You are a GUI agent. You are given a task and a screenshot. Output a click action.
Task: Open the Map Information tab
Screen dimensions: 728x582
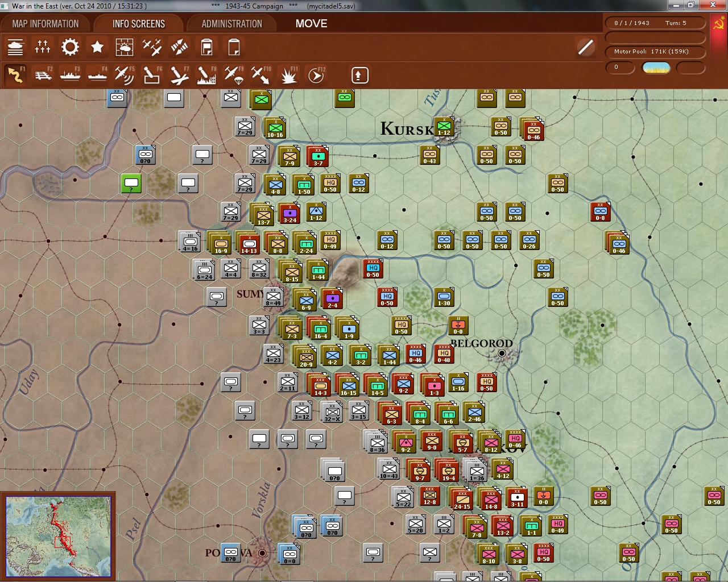click(45, 24)
